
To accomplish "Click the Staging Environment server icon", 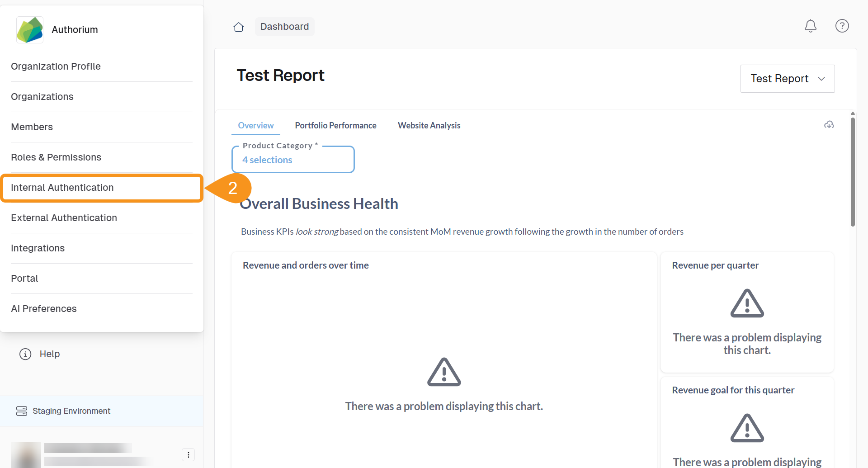I will [x=21, y=411].
